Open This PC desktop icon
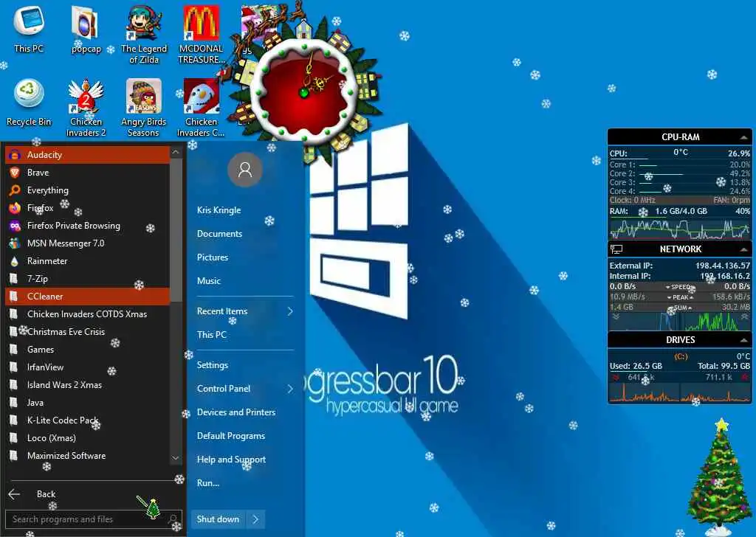The width and height of the screenshot is (756, 537). pos(29,28)
